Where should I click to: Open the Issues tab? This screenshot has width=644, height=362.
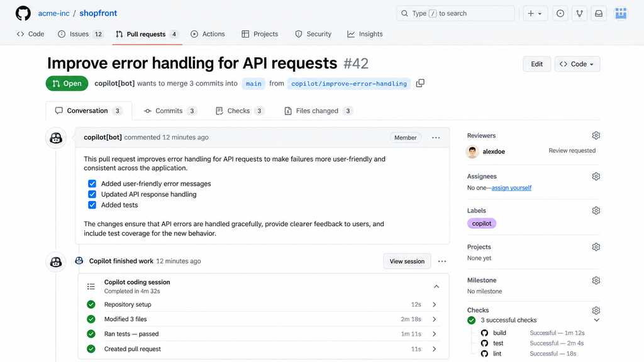click(x=80, y=34)
